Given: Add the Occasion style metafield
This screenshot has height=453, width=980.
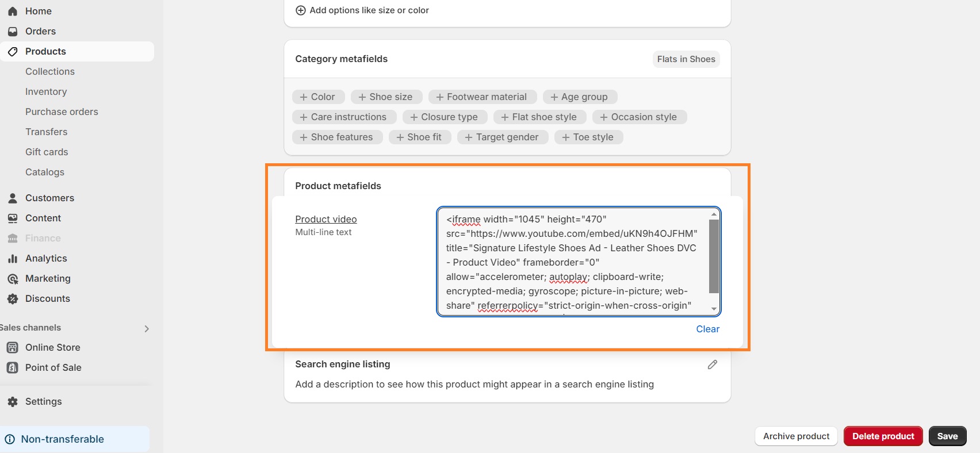Looking at the screenshot, I should coord(640,117).
